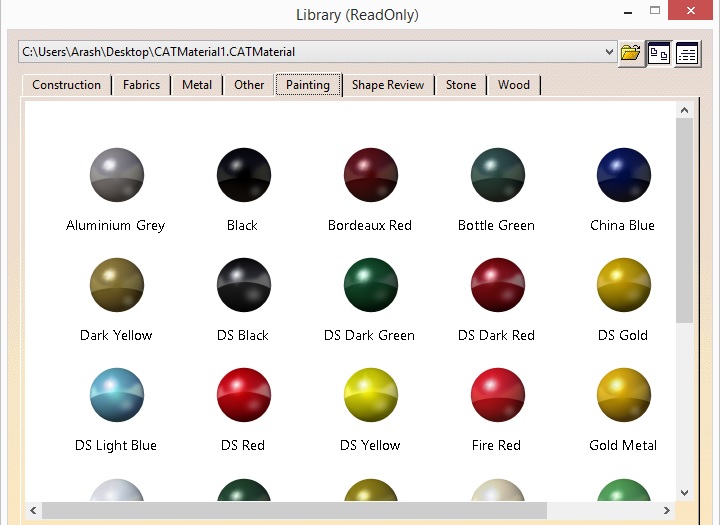
Task: Go to the Wood materials tab
Action: point(514,85)
